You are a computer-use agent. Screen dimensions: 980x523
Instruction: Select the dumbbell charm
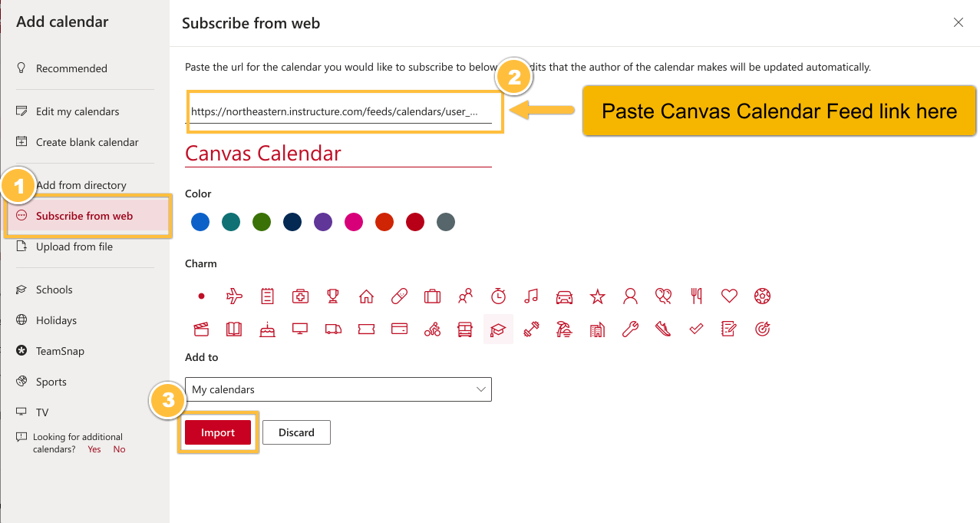point(531,329)
